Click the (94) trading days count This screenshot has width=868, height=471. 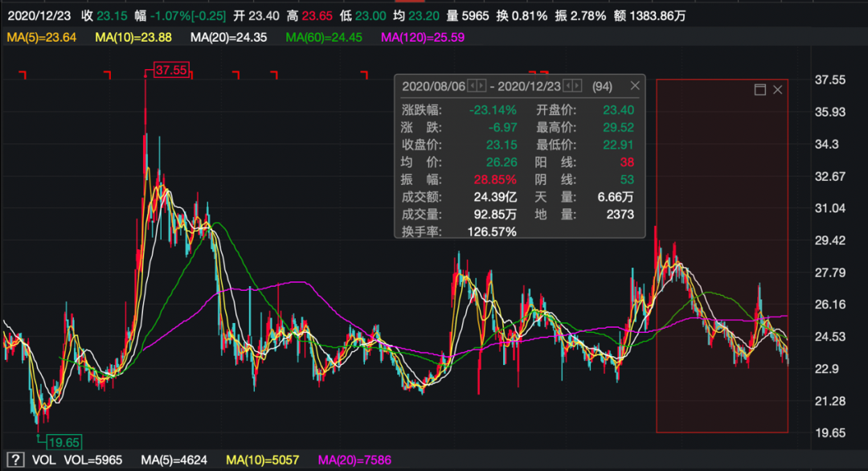[x=602, y=86]
